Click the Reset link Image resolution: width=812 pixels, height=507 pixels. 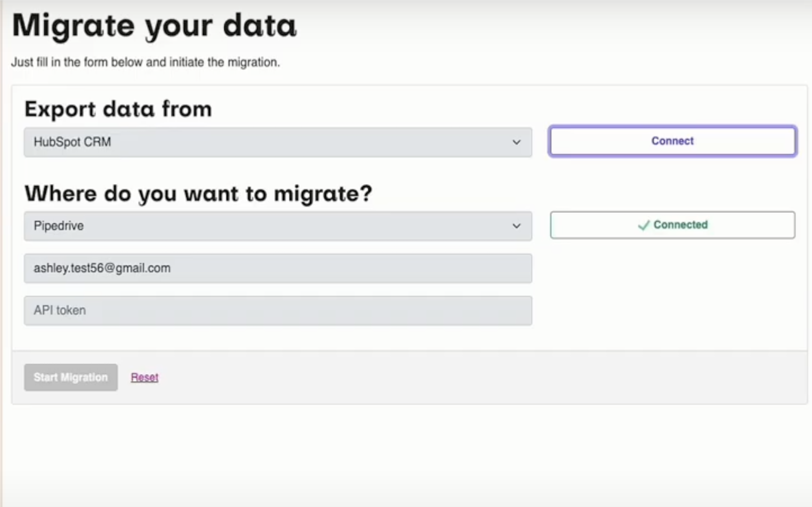coord(144,377)
